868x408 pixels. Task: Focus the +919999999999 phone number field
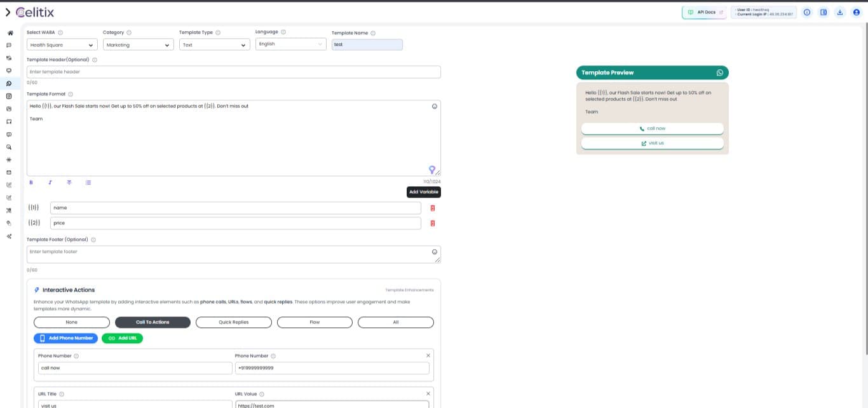332,368
